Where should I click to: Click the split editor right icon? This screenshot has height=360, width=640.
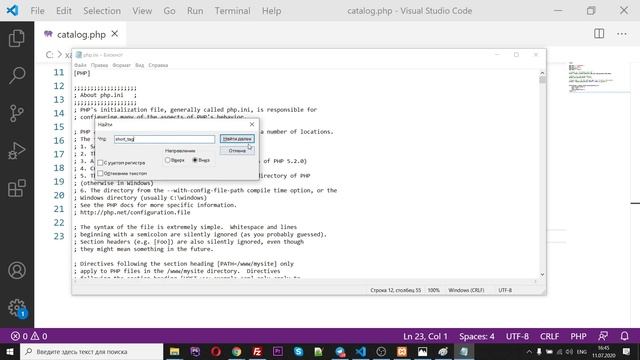coord(599,34)
